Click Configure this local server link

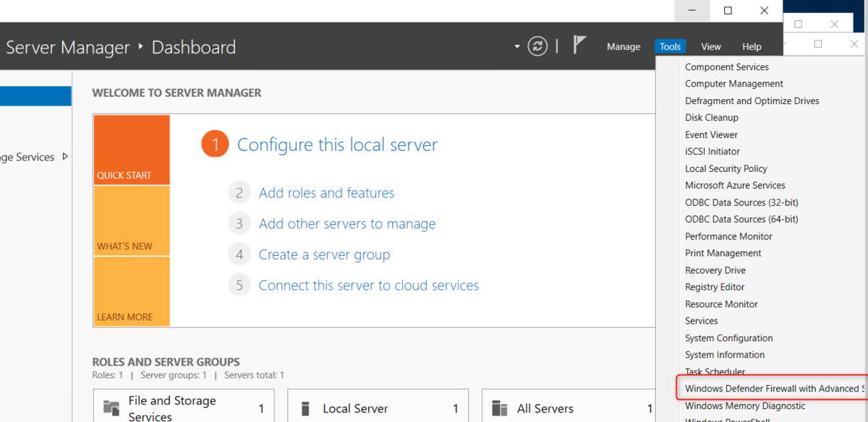(337, 145)
